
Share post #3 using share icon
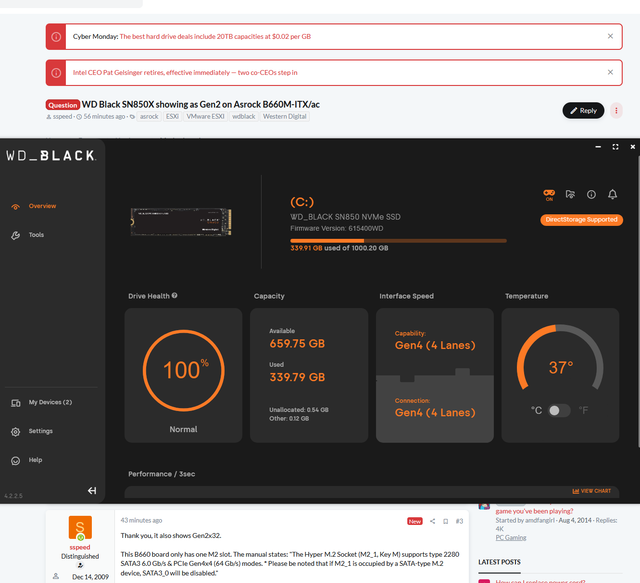[x=432, y=521]
